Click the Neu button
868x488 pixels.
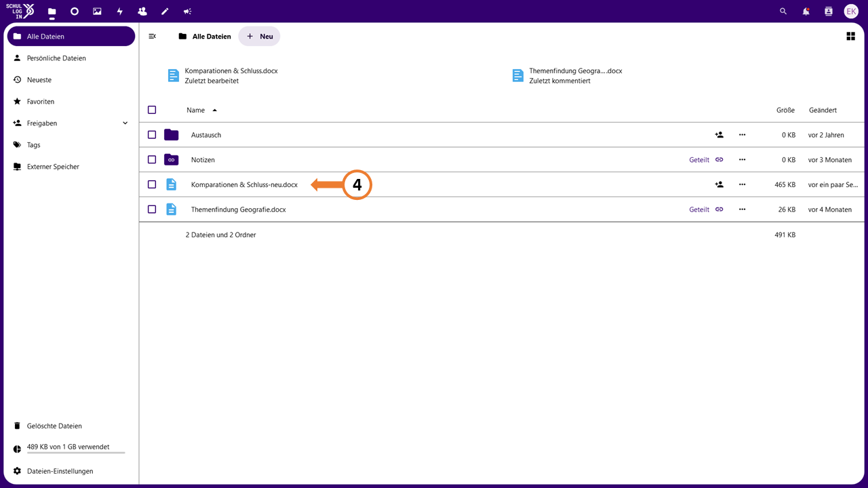[260, 37]
